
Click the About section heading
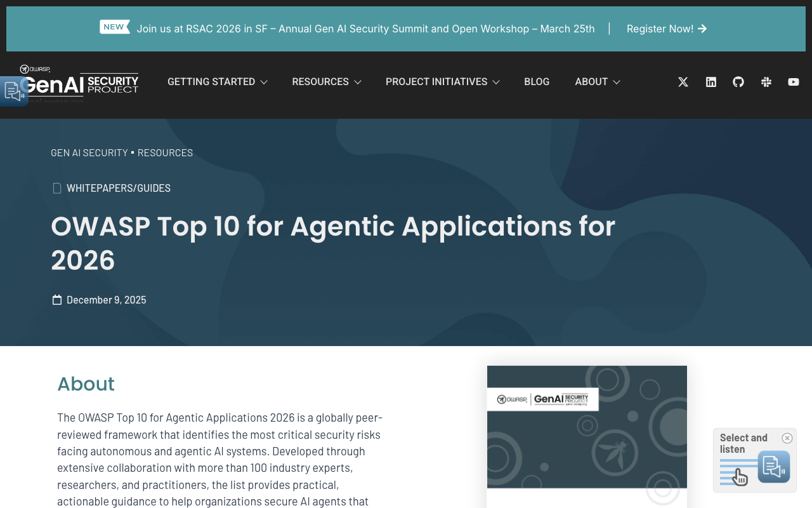click(86, 384)
